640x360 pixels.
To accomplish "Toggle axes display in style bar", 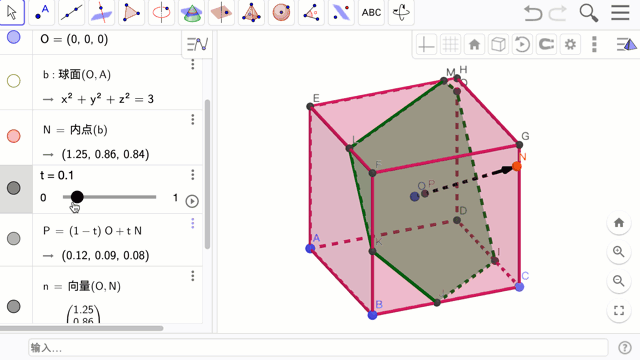I will coord(426,44).
